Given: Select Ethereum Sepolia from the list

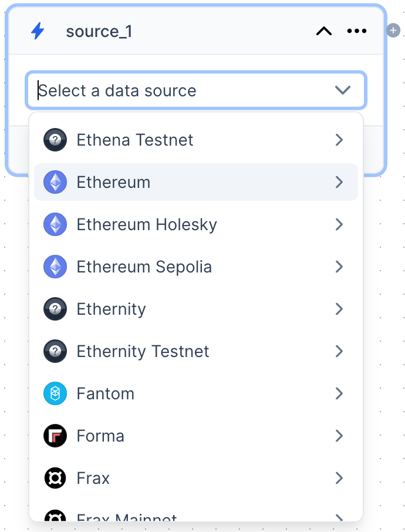Looking at the screenshot, I should coord(144,267).
